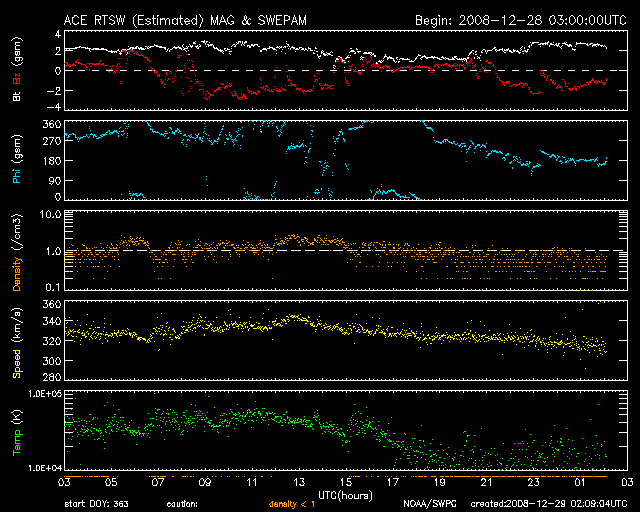Click the '21' hour label on the time axis
This screenshot has height=512, width=640.
(x=487, y=482)
